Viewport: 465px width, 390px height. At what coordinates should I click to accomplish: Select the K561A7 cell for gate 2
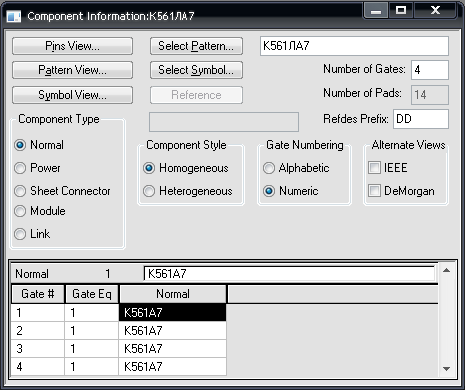(173, 331)
